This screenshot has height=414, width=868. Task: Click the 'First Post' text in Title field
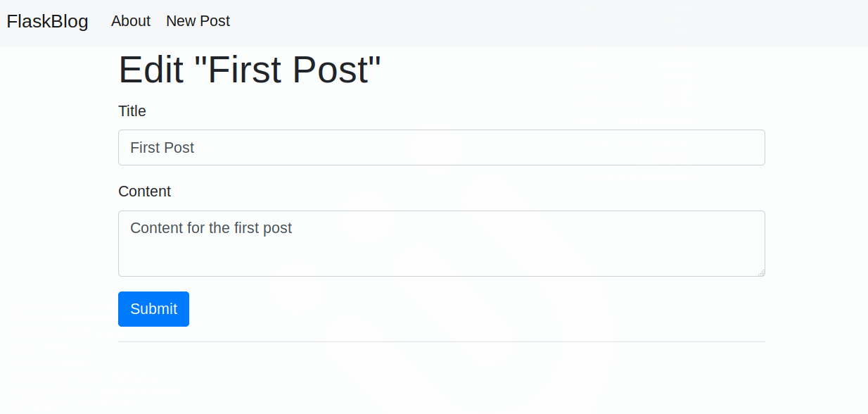click(162, 148)
